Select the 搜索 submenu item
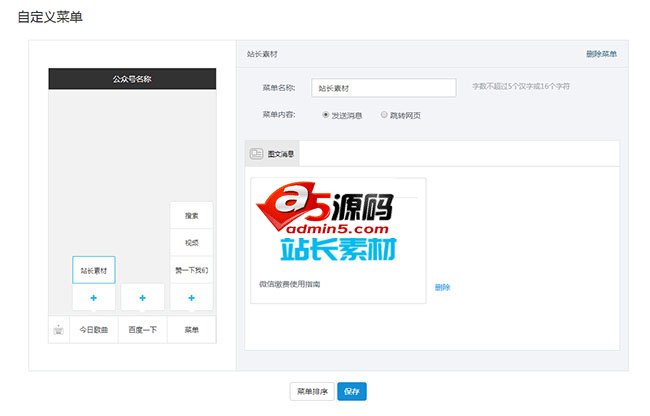 (x=191, y=215)
